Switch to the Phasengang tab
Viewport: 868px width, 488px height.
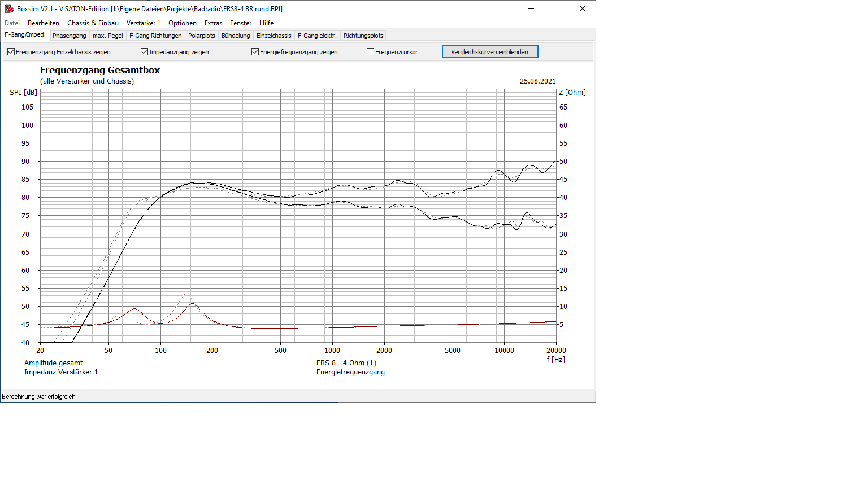[x=69, y=36]
